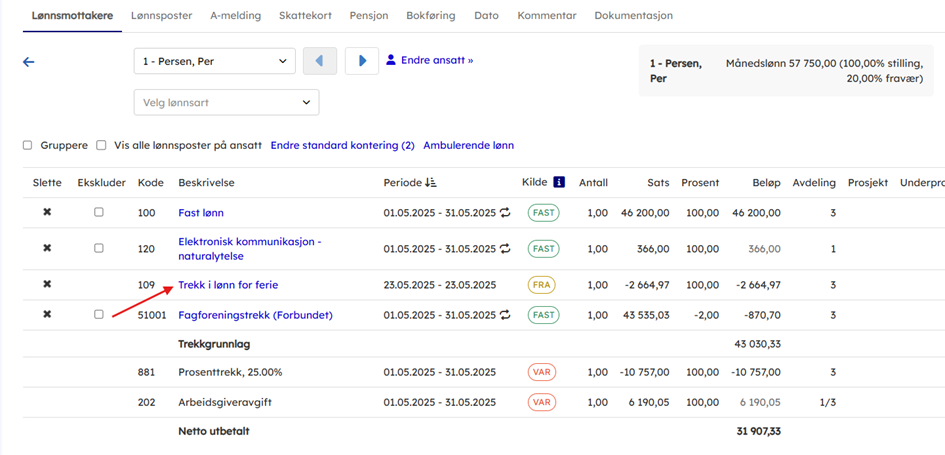Open the Skattekort tab
Image resolution: width=945 pixels, height=455 pixels.
305,16
